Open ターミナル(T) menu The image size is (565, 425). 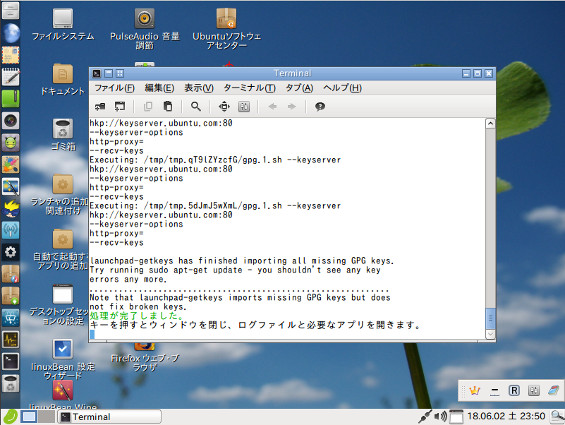(x=249, y=88)
